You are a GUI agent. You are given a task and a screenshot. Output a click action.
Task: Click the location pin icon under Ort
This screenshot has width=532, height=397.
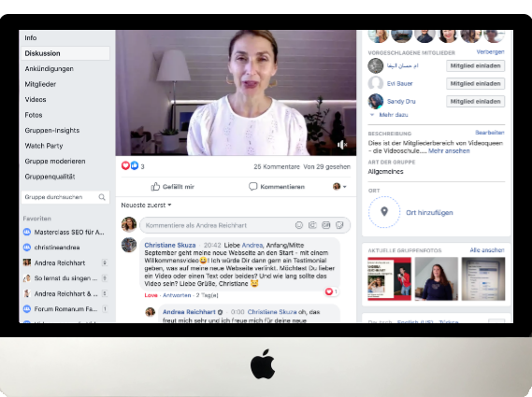(x=384, y=212)
